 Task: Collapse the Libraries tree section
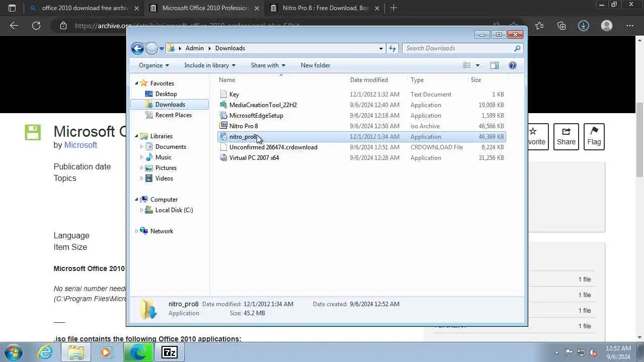(x=136, y=136)
